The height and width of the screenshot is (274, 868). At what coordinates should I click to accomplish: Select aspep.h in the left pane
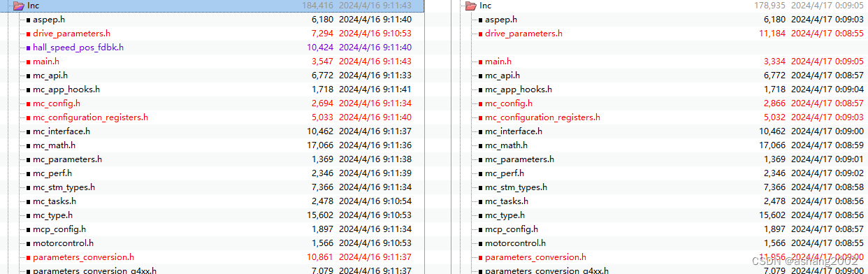point(50,20)
